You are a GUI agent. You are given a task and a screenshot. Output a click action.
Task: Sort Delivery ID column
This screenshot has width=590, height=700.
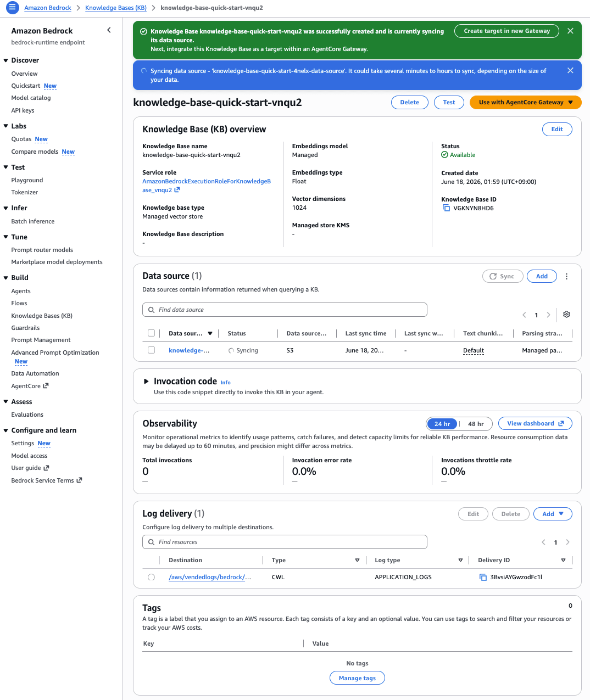(563, 560)
